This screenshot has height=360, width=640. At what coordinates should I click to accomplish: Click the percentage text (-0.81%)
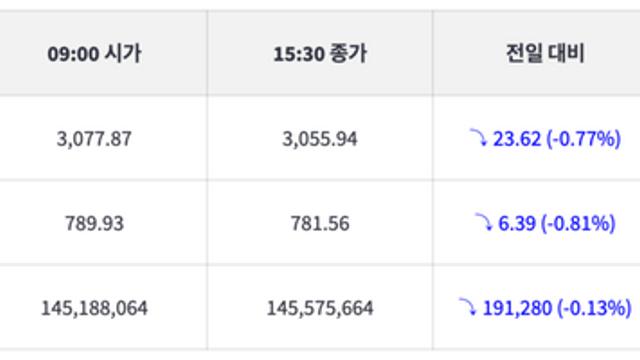click(x=578, y=223)
